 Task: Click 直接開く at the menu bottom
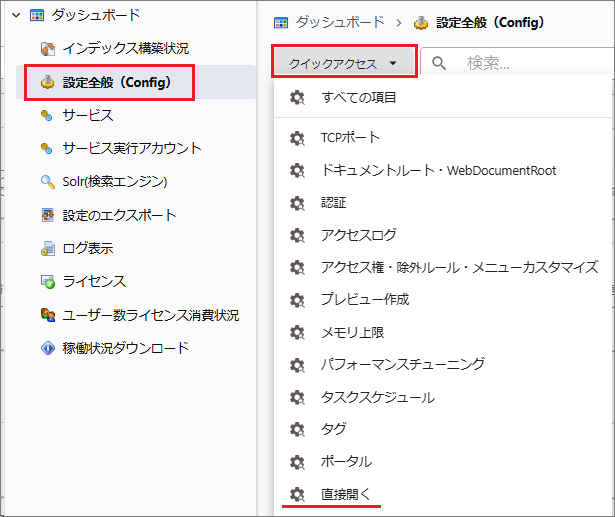click(345, 494)
